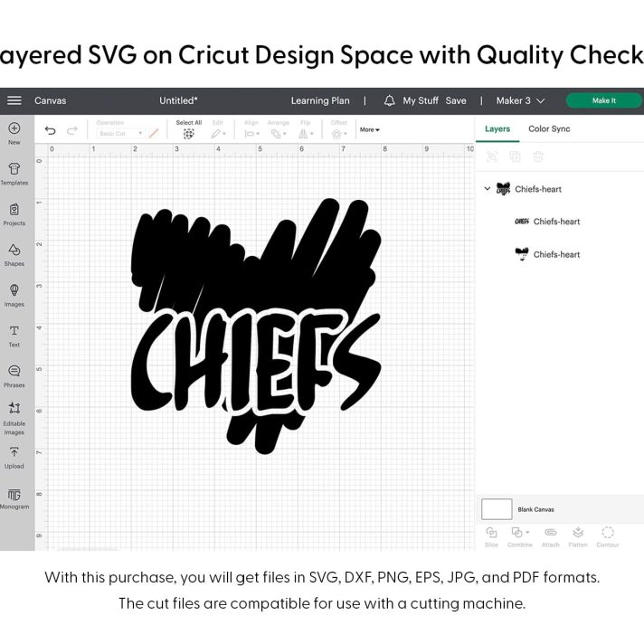Open the Combine dropdown

pyautogui.click(x=520, y=537)
